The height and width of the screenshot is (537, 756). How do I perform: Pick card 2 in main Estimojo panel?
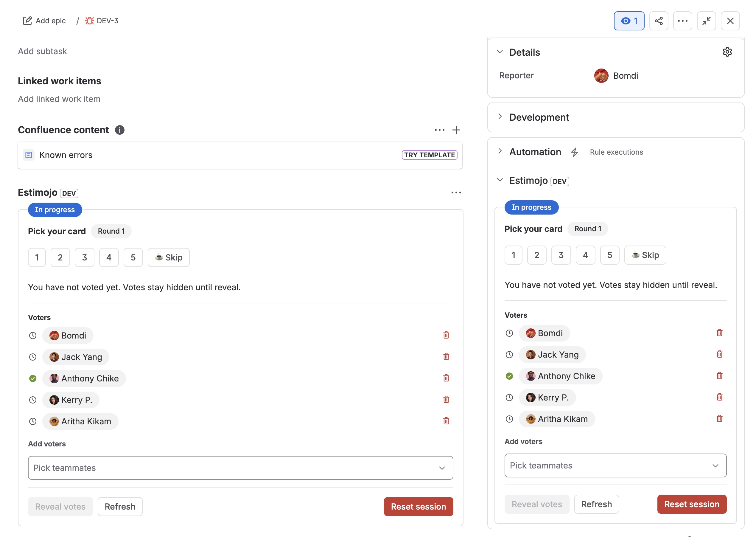(60, 257)
